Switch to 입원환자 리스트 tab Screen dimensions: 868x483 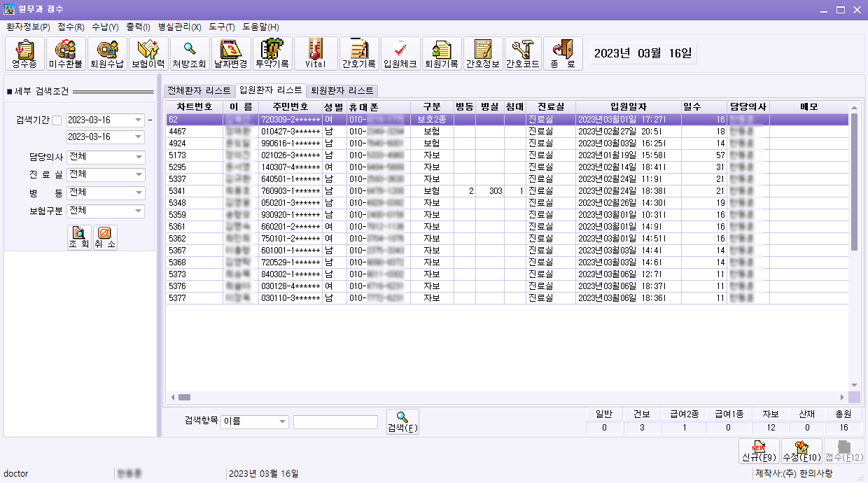pos(271,90)
